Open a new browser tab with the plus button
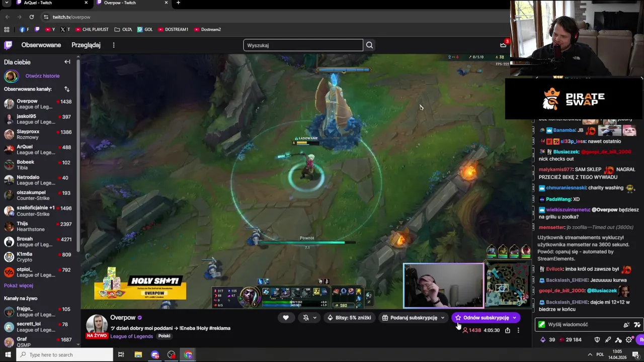The width and height of the screenshot is (644, 362). pyautogui.click(x=178, y=3)
